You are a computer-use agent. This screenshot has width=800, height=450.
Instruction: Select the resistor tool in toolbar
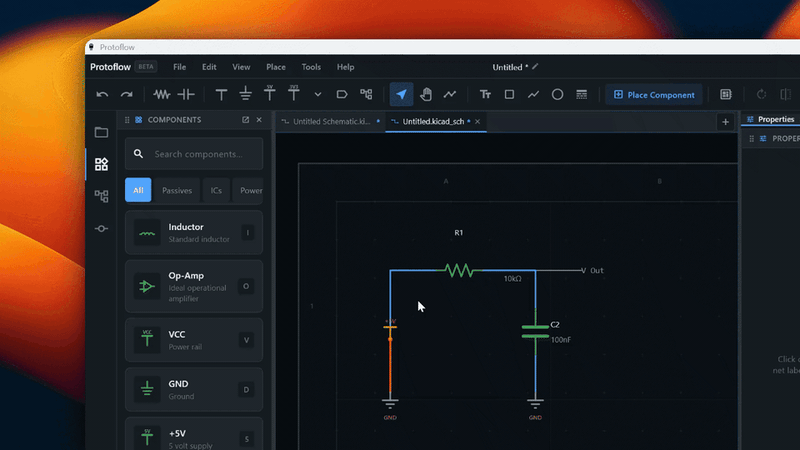(162, 94)
